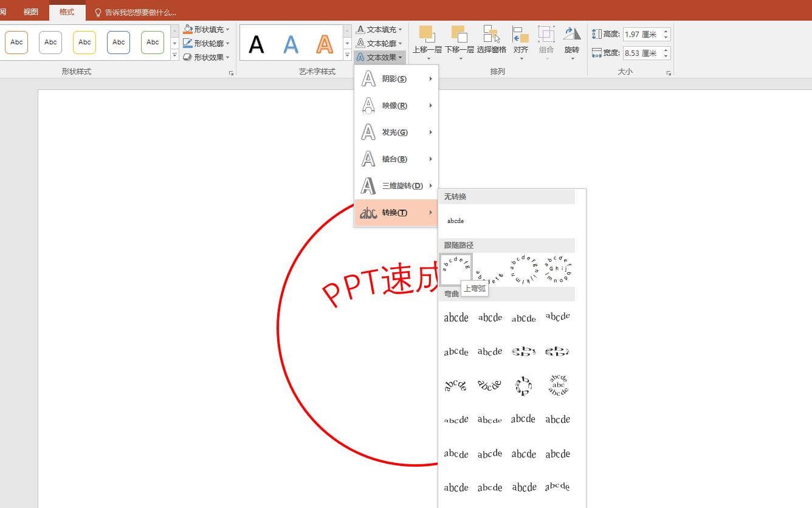Viewport: 812px width, 508px height.
Task: Expand the shape styles gallery
Action: click(174, 55)
